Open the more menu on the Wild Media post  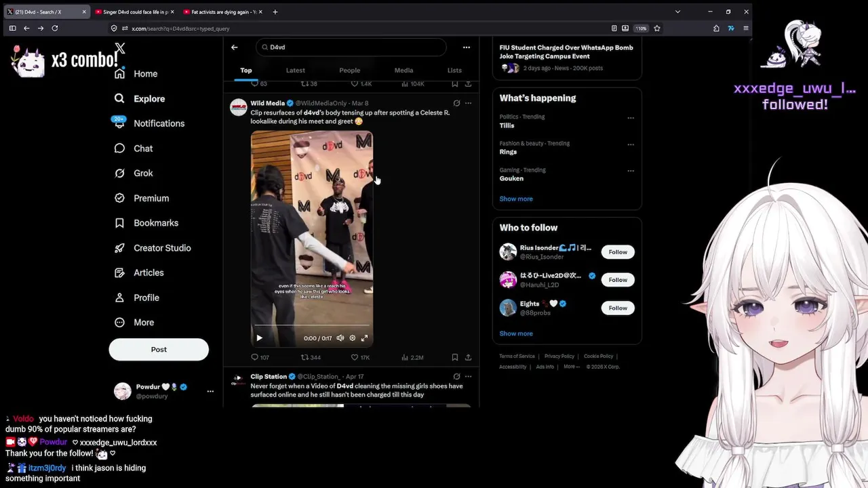(x=468, y=104)
